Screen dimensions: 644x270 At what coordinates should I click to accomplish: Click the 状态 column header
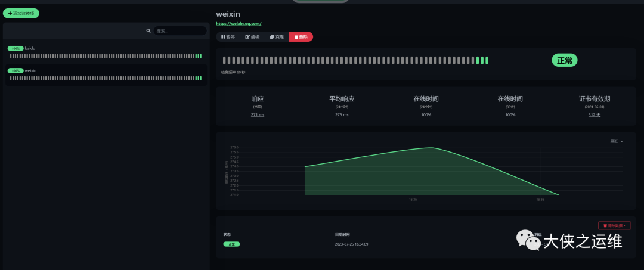[x=227, y=235]
